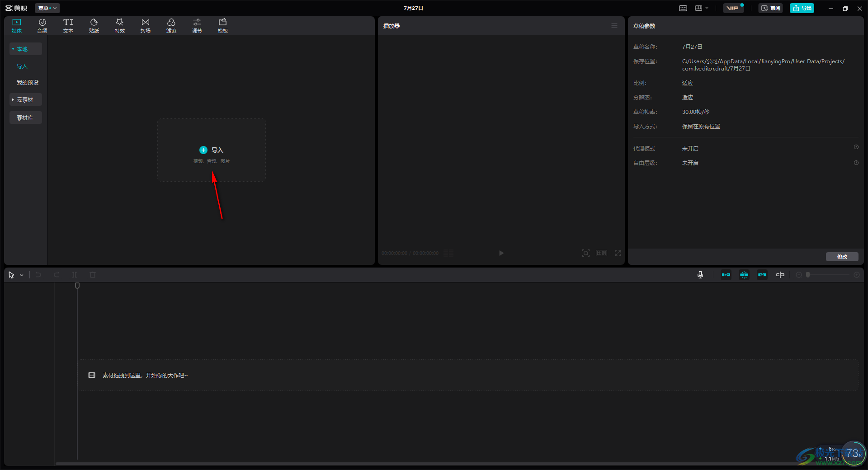868x470 pixels.
Task: Click the split clip tool
Action: tap(75, 275)
